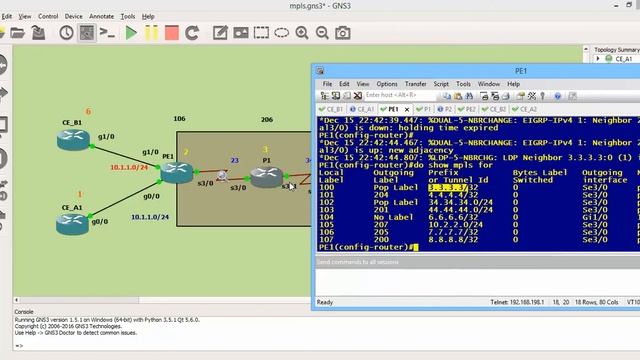Screen dimensions: 640x360
Task: Click session manager icon in terminal toolbar
Action: [324, 96]
